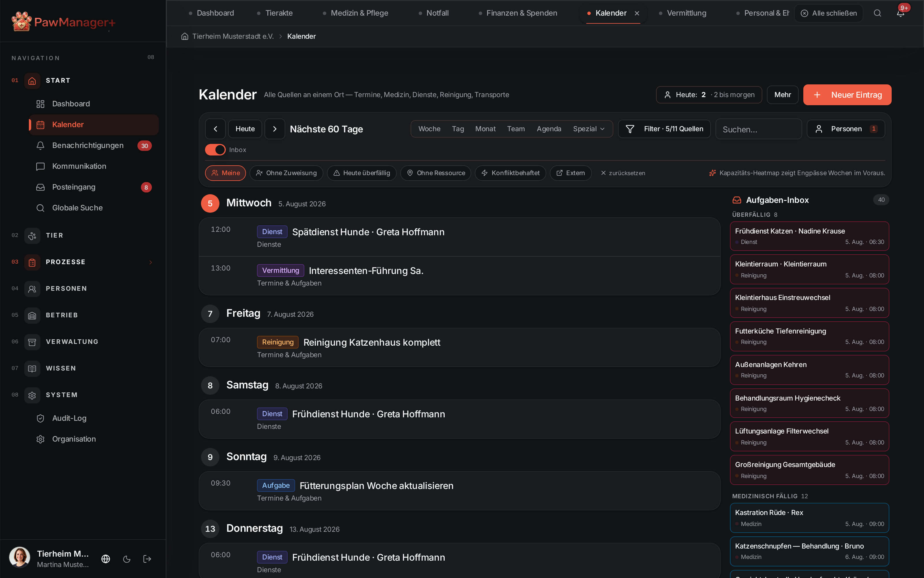Toggle the Inbox switch off
The height and width of the screenshot is (578, 924).
point(215,150)
